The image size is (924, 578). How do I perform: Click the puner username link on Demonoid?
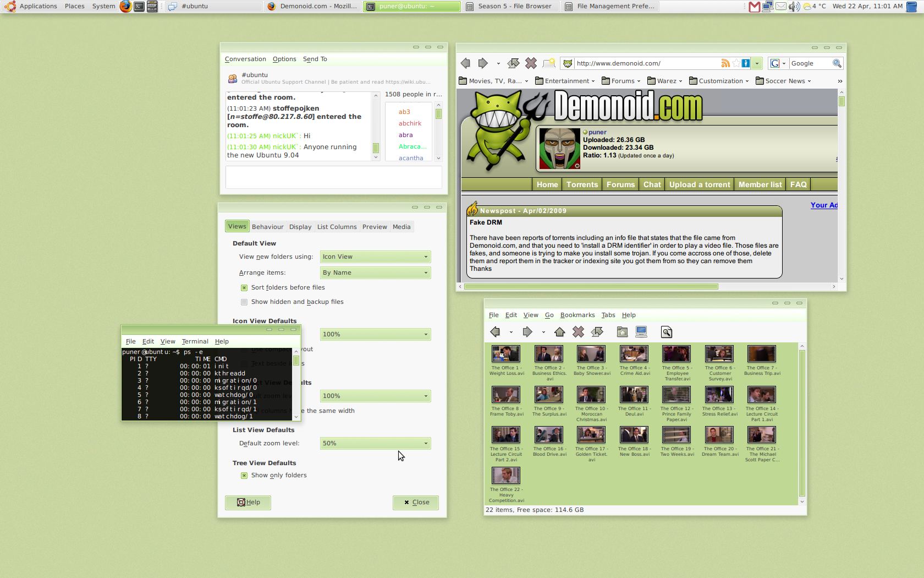point(597,133)
